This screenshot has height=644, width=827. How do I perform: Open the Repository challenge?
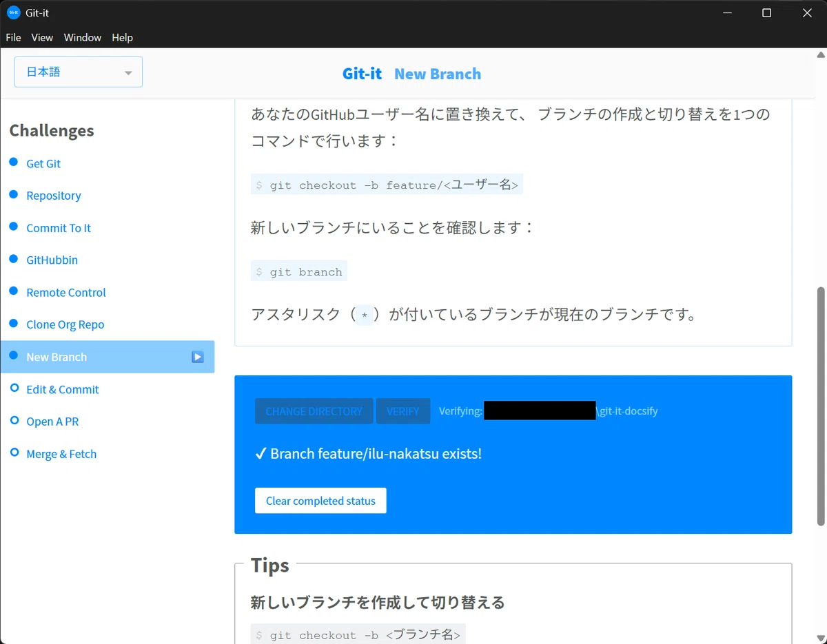(x=54, y=196)
